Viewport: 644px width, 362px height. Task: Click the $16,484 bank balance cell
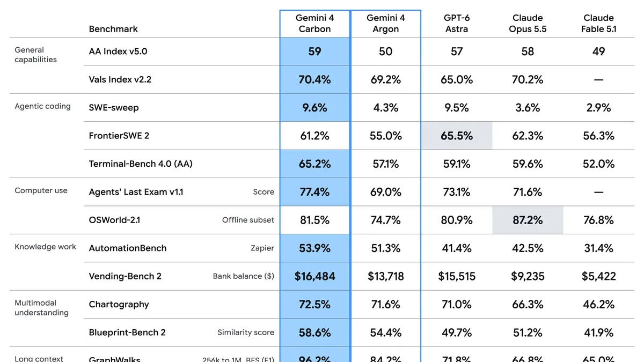click(315, 276)
